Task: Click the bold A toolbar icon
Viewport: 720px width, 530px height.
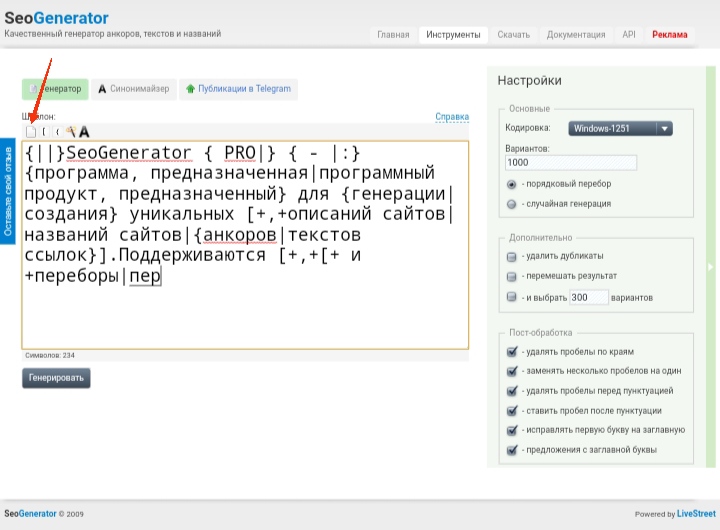Action: click(x=84, y=131)
